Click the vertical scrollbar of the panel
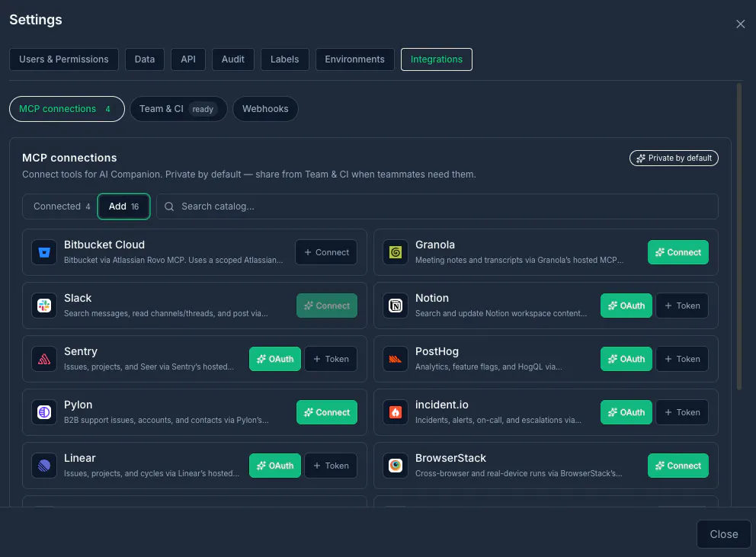 [x=739, y=236]
